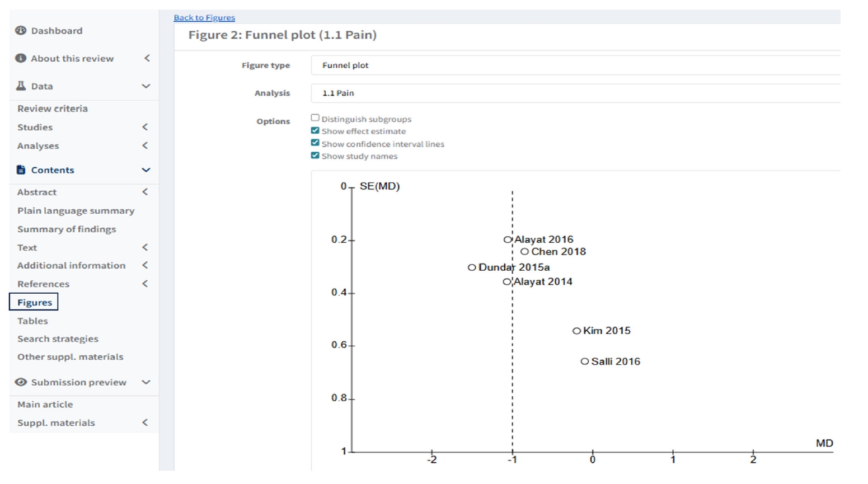The image size is (868, 484).
Task: Open the Analysis 1.1 Pain dropdown
Action: coord(575,93)
